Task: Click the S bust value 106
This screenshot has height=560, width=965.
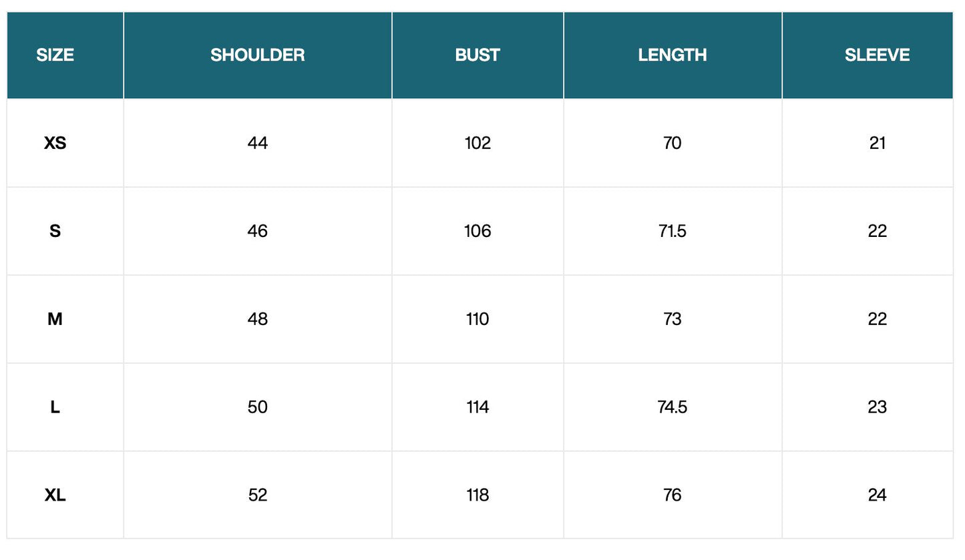Action: tap(477, 231)
